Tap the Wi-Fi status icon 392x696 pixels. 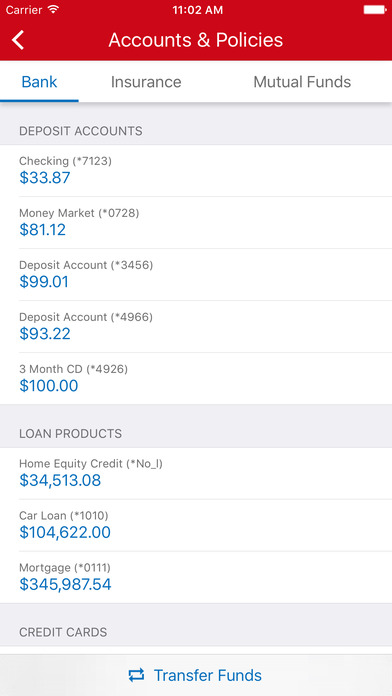click(x=53, y=10)
